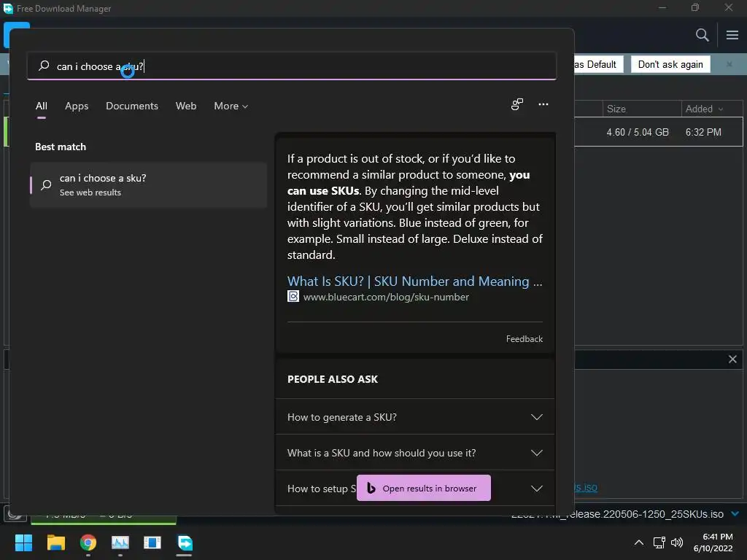Click the iso link in details panel
This screenshot has height=560, width=747.
[x=586, y=488]
